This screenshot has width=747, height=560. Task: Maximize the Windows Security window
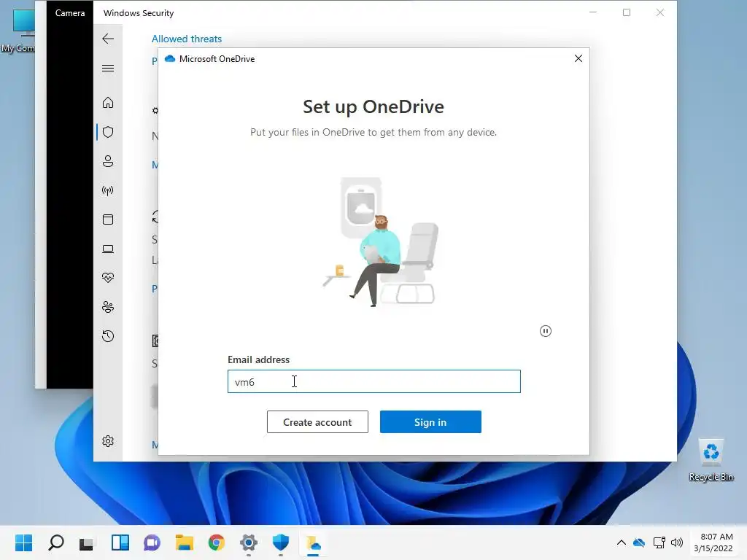click(x=627, y=12)
